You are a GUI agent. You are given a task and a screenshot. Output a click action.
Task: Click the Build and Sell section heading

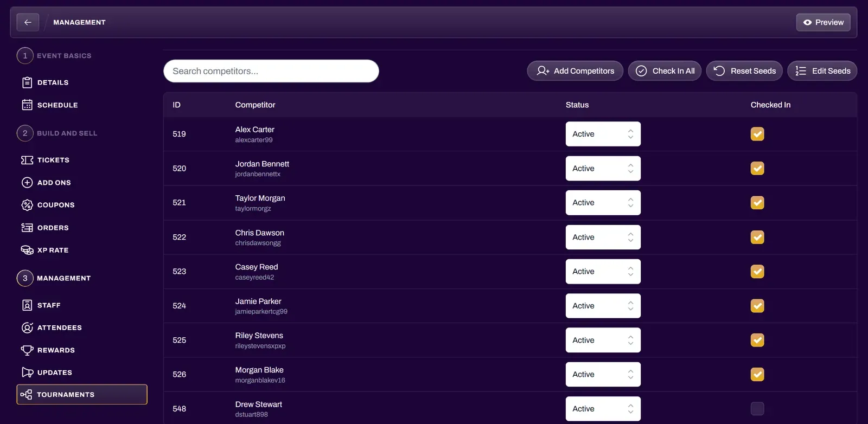click(67, 133)
